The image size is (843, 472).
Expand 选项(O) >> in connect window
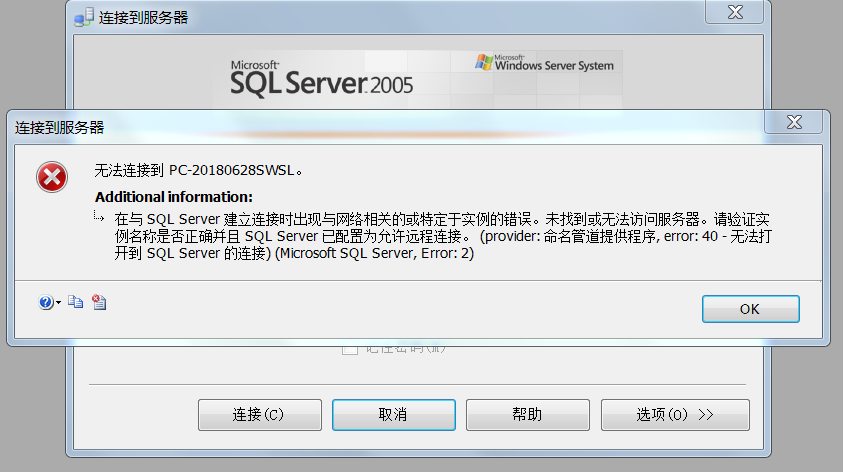(675, 414)
